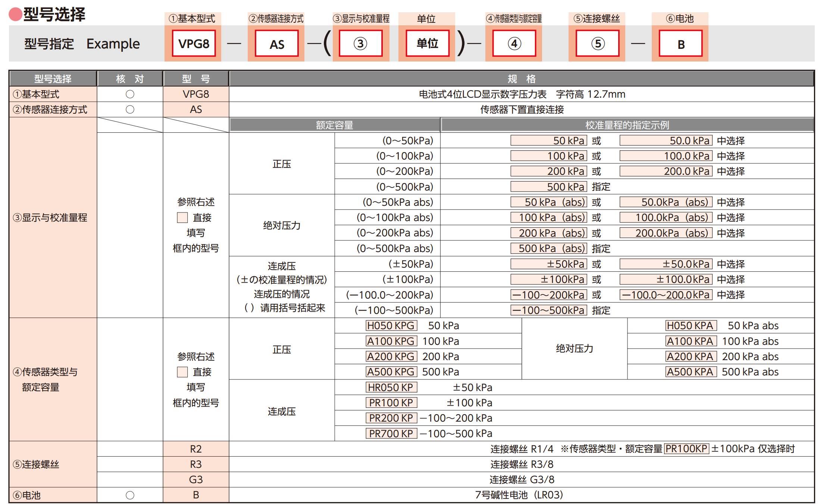This screenshot has height=504, width=820.
Task: Click the PR200 KP sensor code
Action: [x=391, y=418]
